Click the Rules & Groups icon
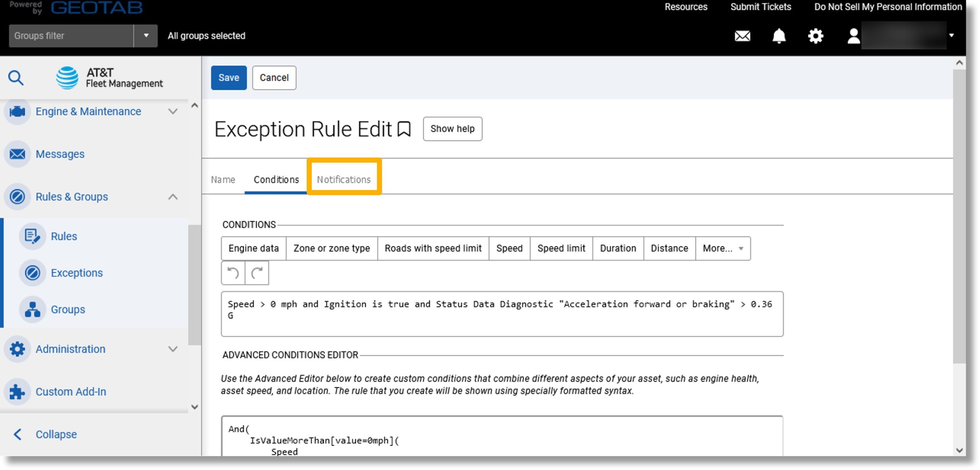 [17, 196]
